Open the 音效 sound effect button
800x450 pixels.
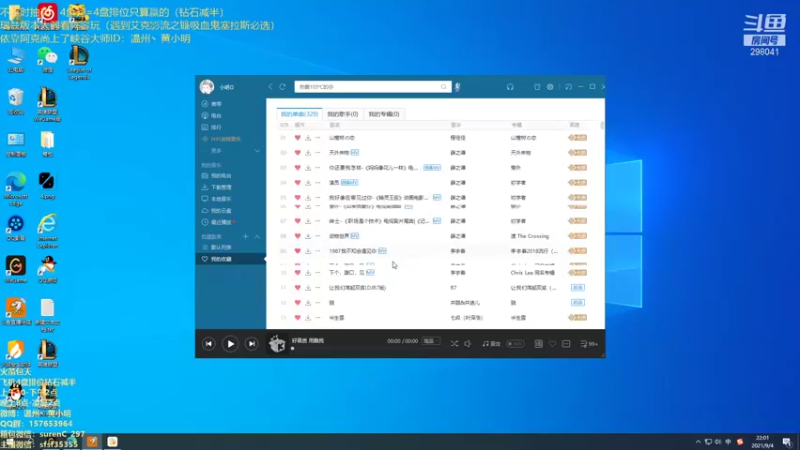(x=491, y=344)
